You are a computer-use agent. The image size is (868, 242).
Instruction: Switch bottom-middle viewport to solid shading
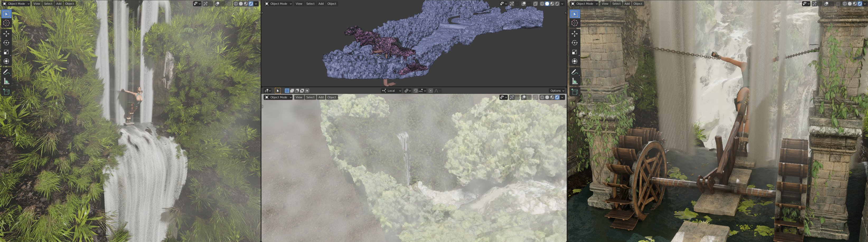(x=547, y=97)
